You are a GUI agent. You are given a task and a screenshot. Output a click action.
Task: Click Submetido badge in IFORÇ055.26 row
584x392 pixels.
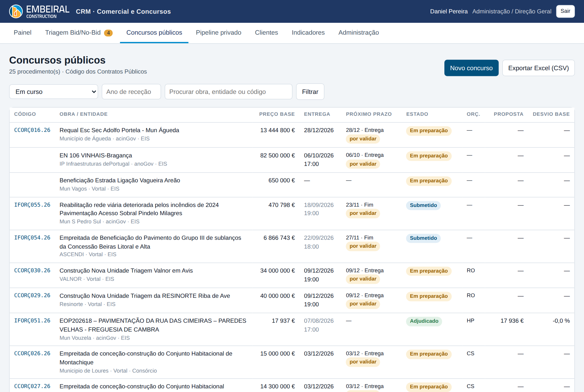(x=423, y=205)
